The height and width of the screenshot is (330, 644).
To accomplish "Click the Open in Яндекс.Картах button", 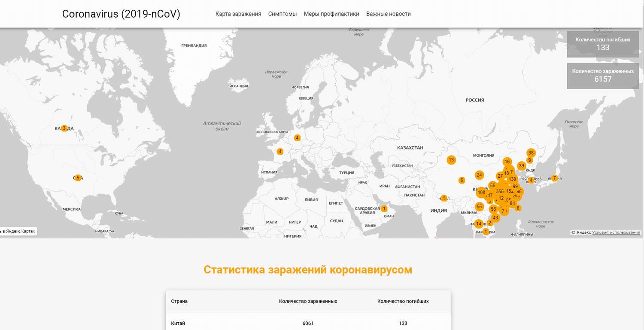I will point(18,231).
